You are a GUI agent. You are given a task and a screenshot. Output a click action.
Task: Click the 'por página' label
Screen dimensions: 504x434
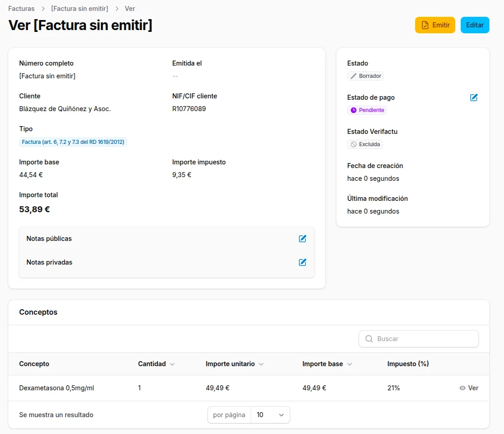pos(229,415)
